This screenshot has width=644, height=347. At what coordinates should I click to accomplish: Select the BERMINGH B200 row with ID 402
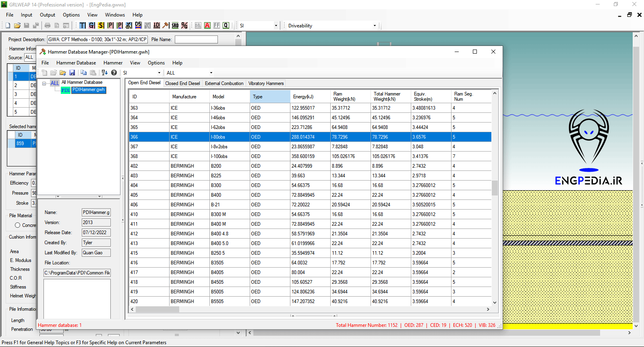(310, 166)
